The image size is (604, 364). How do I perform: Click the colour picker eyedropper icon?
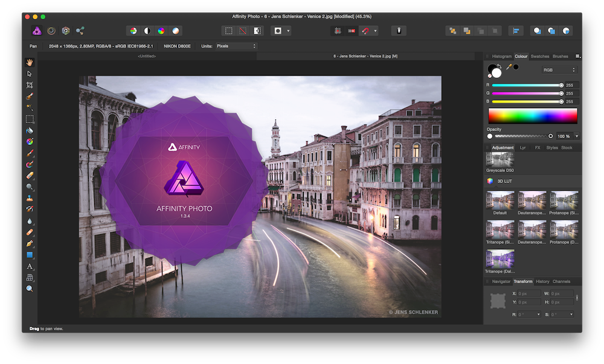coord(509,67)
